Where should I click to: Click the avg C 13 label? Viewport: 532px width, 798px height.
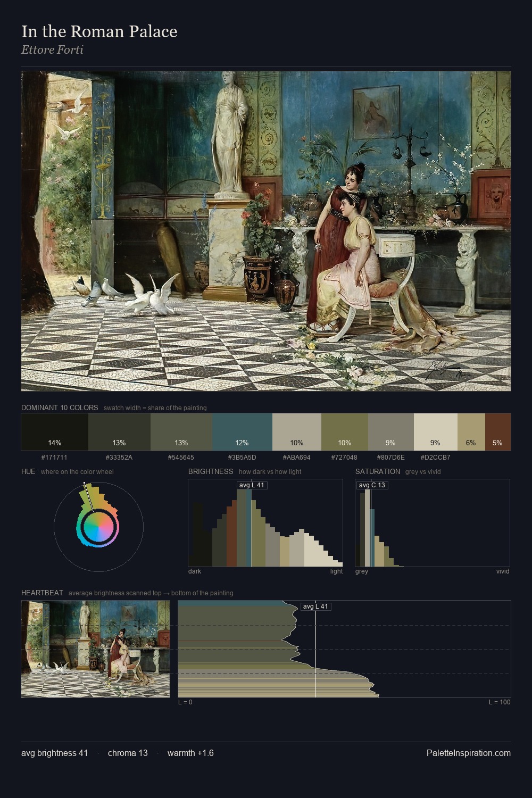pyautogui.click(x=372, y=485)
